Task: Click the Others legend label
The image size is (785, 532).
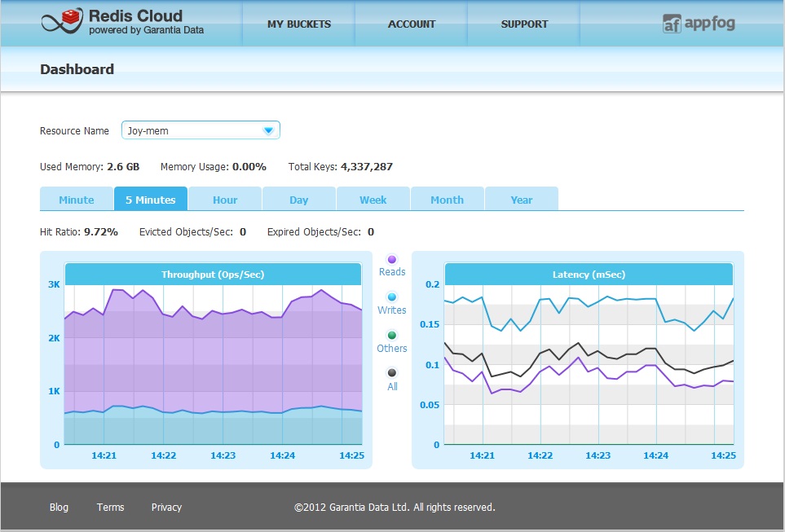Action: point(392,349)
